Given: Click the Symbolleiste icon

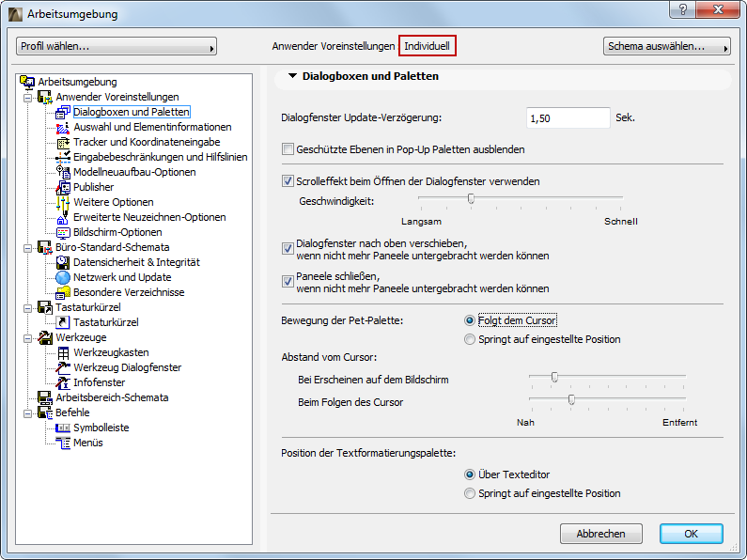Looking at the screenshot, I should [63, 428].
